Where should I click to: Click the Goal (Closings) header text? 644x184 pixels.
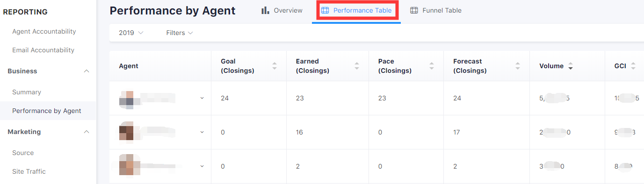click(x=238, y=66)
